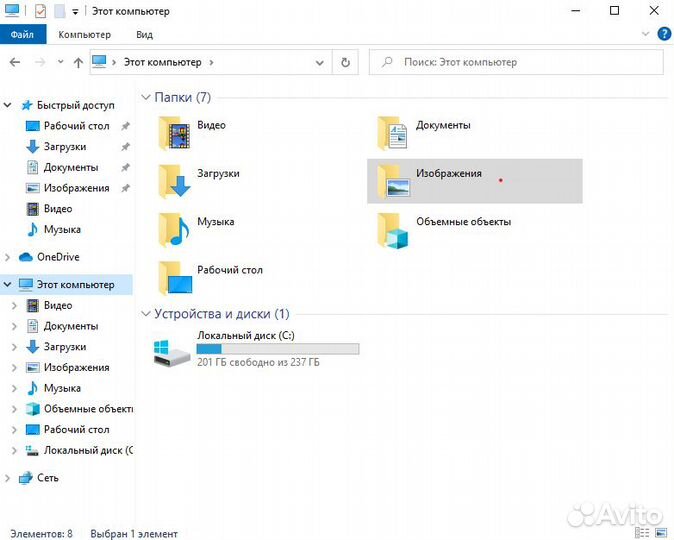Open the Рабочий стол folder in main pane
Image resolution: width=674 pixels, height=540 pixels.
176,277
